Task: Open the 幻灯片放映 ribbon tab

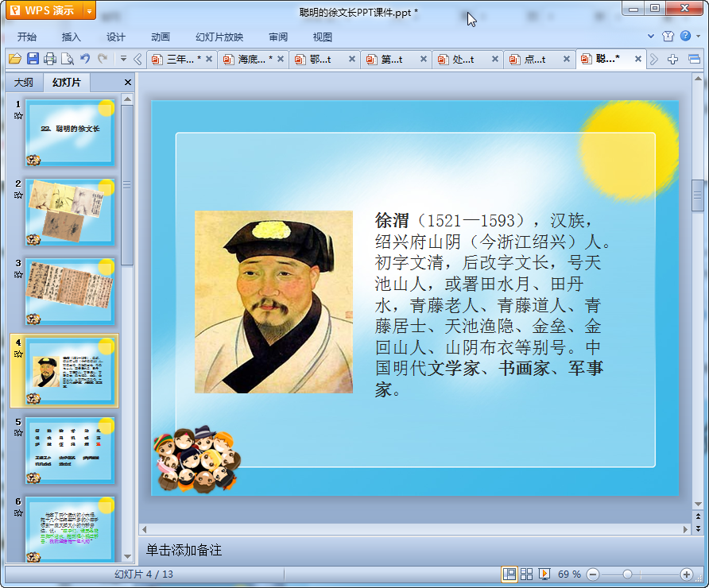Action: [219, 37]
